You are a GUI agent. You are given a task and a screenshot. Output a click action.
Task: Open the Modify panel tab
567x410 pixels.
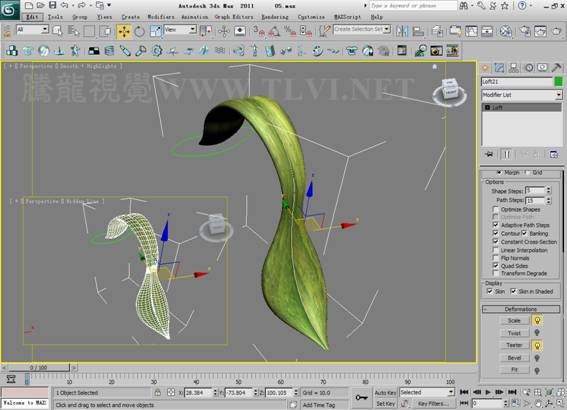pyautogui.click(x=499, y=68)
